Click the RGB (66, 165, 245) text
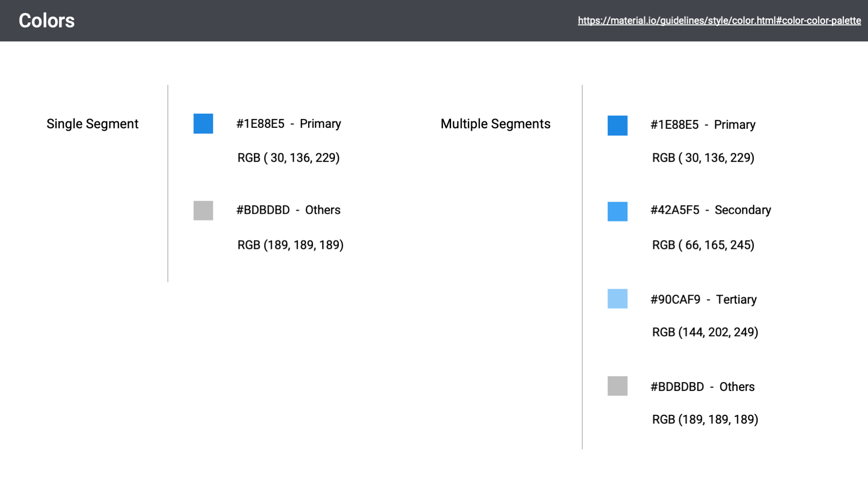 tap(703, 245)
